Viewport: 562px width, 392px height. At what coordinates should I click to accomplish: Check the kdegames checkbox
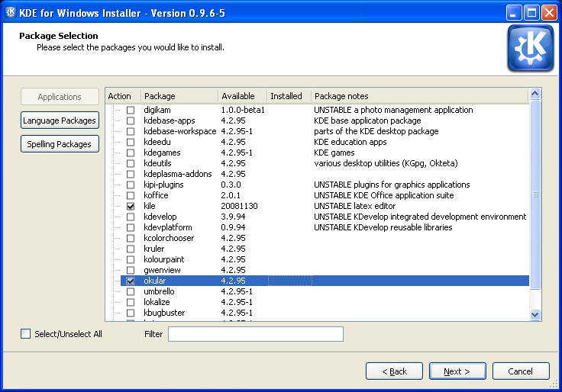point(131,153)
